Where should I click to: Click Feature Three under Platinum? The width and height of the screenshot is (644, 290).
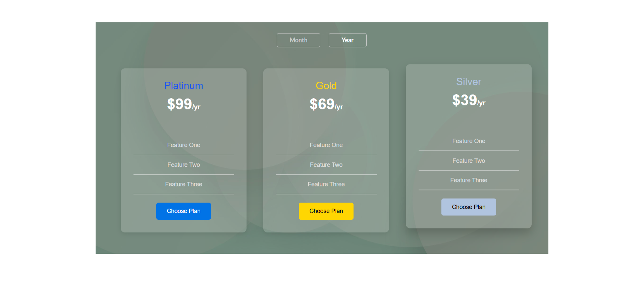183,184
